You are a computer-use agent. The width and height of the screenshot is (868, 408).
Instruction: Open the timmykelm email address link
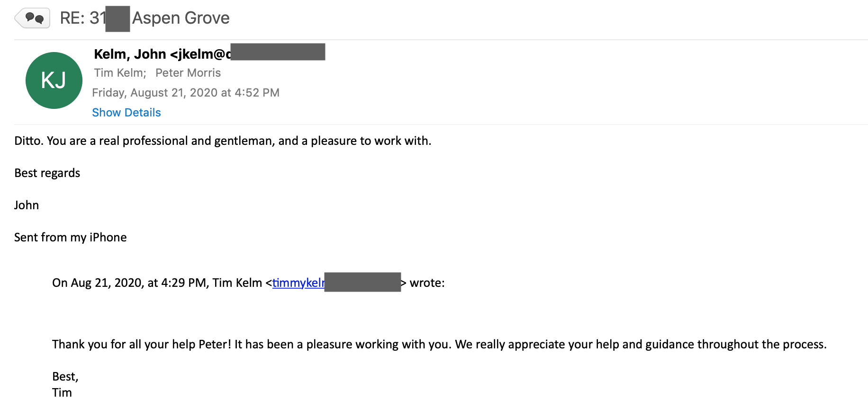point(298,283)
